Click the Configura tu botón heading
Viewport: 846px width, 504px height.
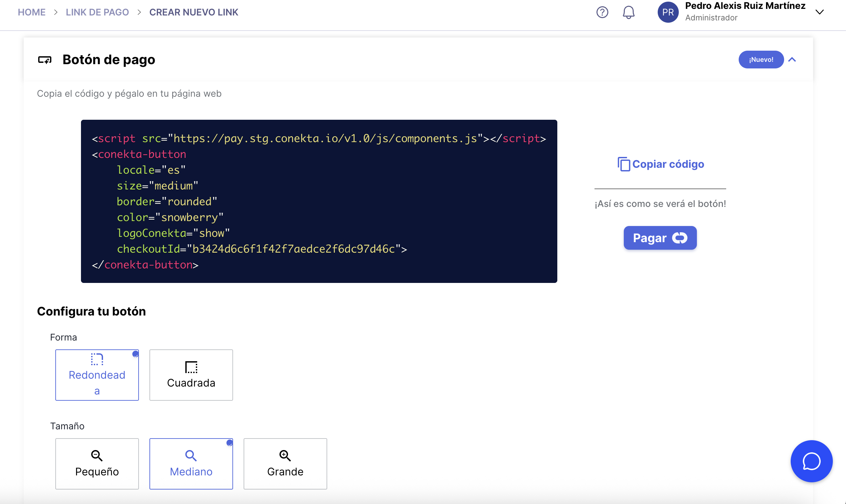[92, 311]
